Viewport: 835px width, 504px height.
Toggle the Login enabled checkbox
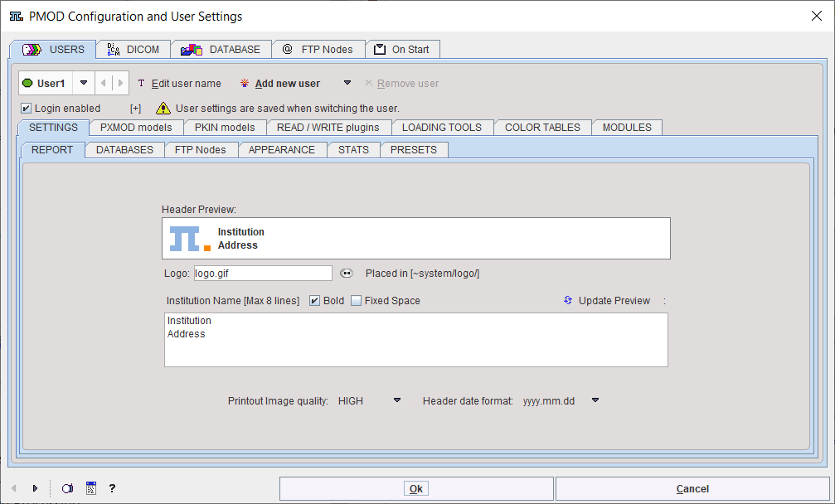coord(26,109)
